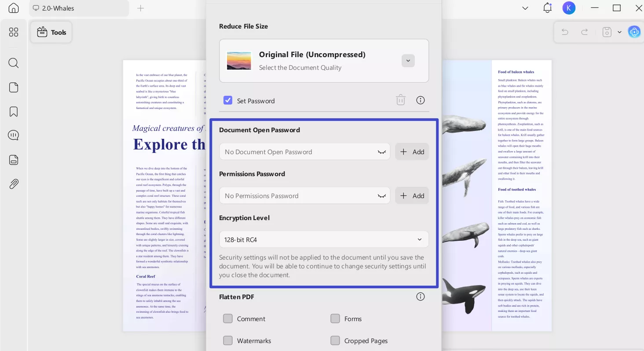Click the Coral Reef heading in document
Screen dimensions: 644x351
pyautogui.click(x=146, y=276)
